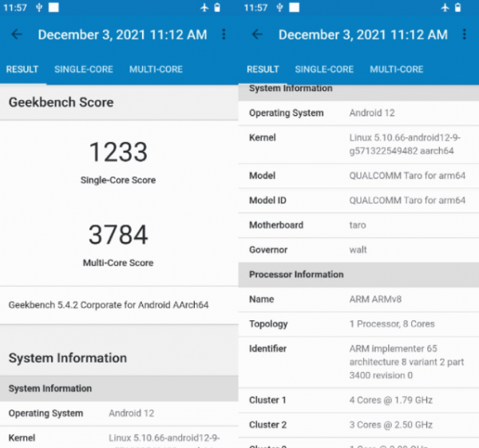Select the RESULT tab on the left screen

point(22,69)
